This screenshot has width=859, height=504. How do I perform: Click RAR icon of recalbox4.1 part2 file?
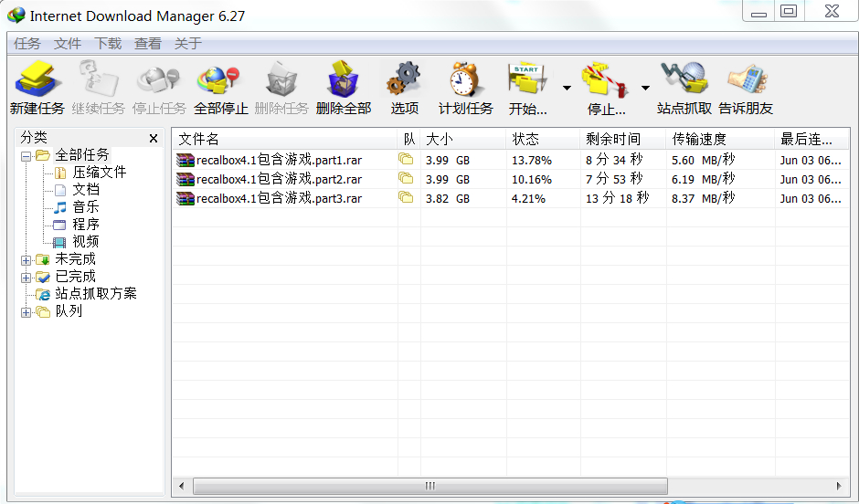186,179
